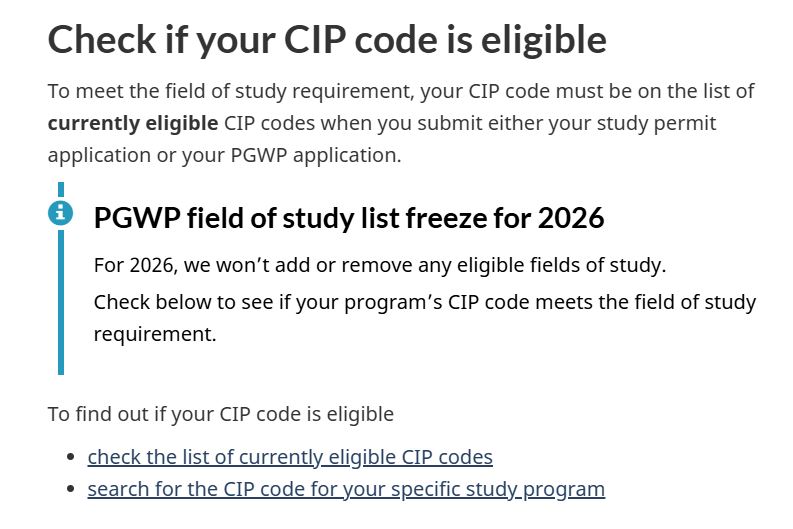
Task: Click the "For 2026, we won't add or remove" sentence
Action: tap(379, 266)
